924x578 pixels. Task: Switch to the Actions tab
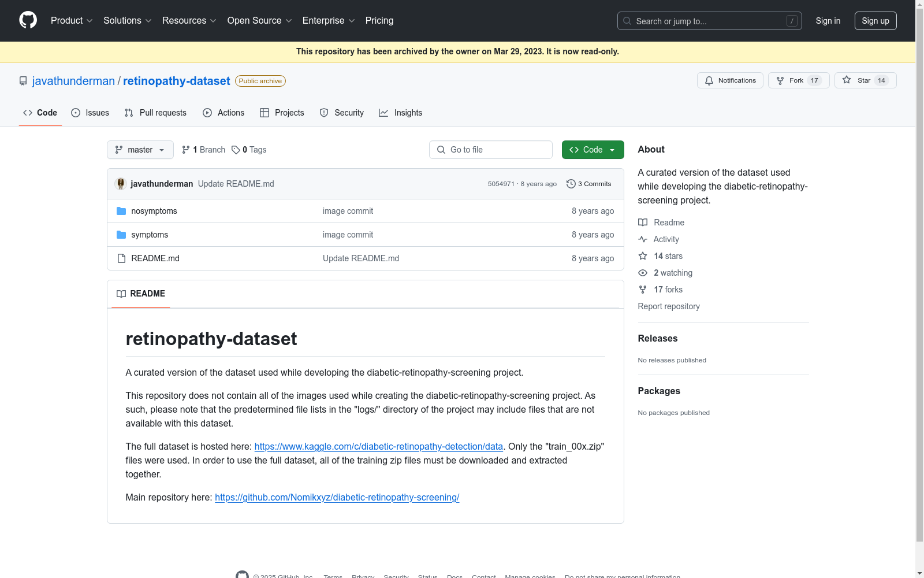pyautogui.click(x=223, y=113)
